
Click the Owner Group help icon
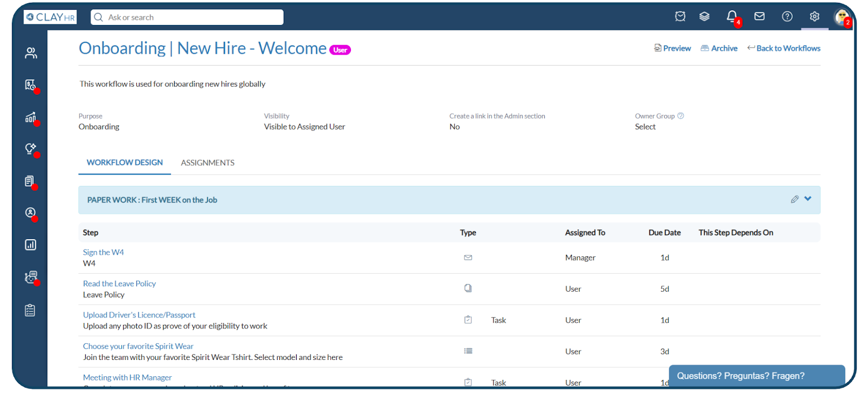[x=681, y=115]
